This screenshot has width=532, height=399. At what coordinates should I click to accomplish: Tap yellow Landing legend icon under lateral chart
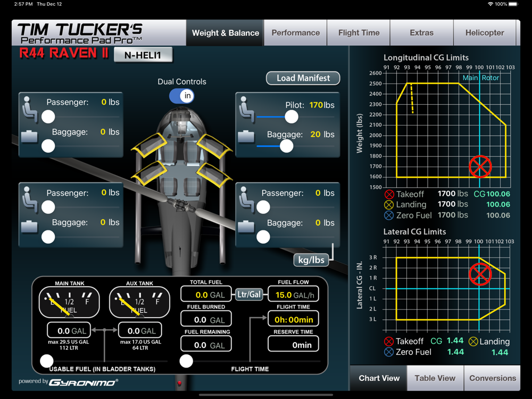point(473,342)
